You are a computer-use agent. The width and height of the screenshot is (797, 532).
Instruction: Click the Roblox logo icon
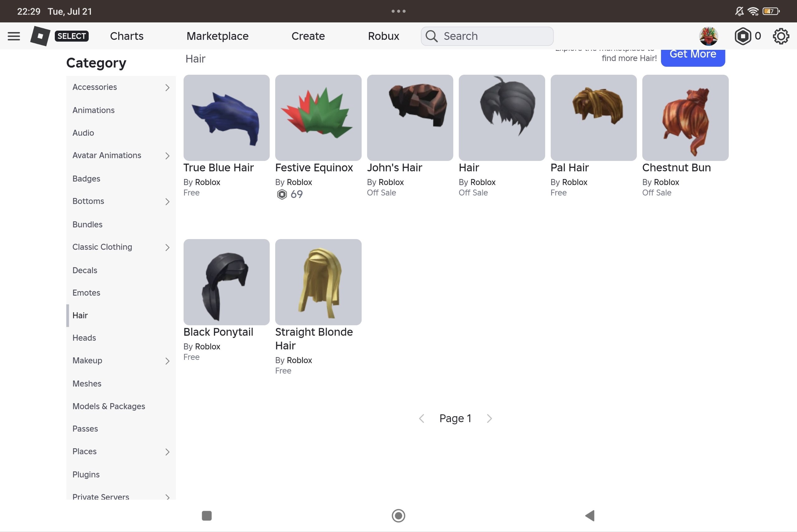coord(40,36)
